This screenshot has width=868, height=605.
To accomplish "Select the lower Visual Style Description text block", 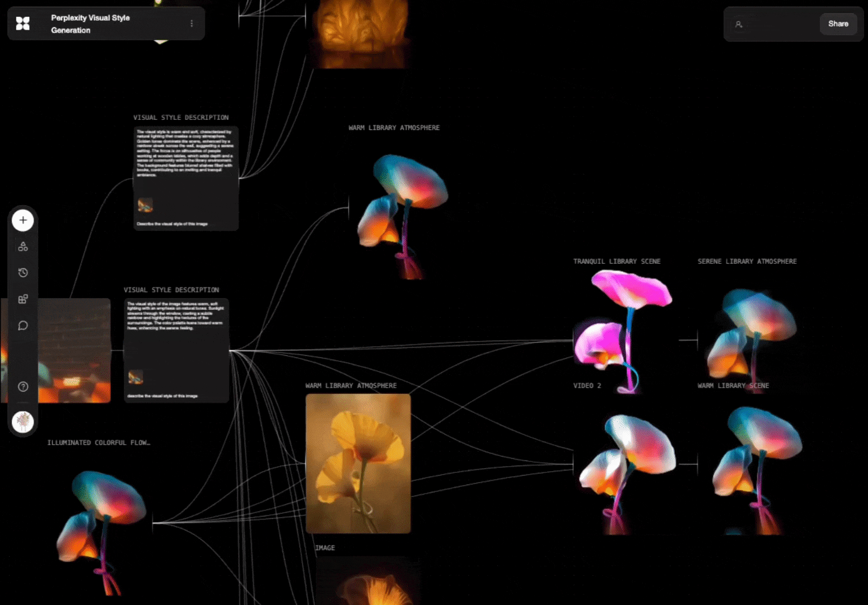I will 176,350.
